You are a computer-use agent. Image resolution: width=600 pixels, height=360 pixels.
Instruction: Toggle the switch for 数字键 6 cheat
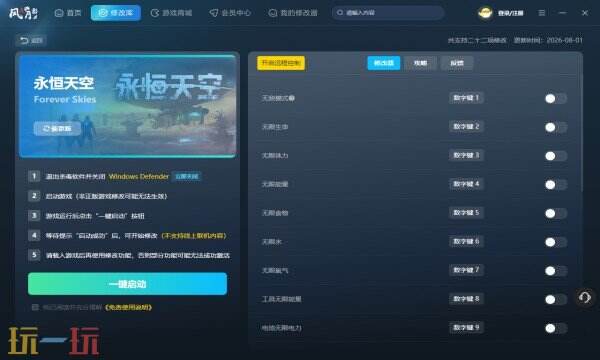pyautogui.click(x=556, y=242)
